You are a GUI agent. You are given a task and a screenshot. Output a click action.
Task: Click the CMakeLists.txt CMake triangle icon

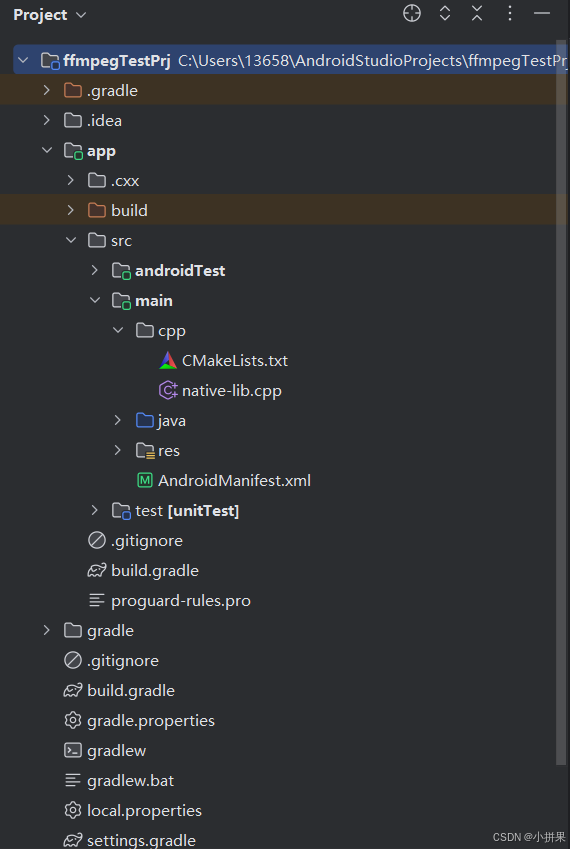coord(168,360)
